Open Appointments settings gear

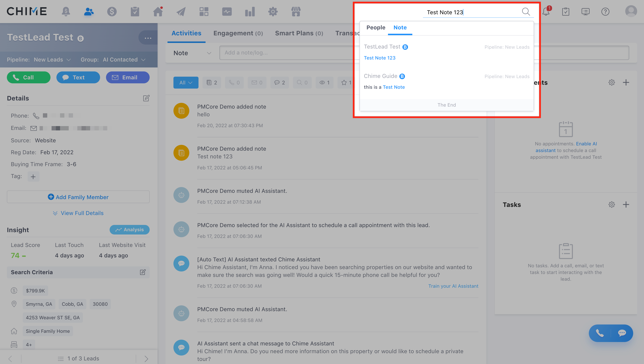[612, 82]
